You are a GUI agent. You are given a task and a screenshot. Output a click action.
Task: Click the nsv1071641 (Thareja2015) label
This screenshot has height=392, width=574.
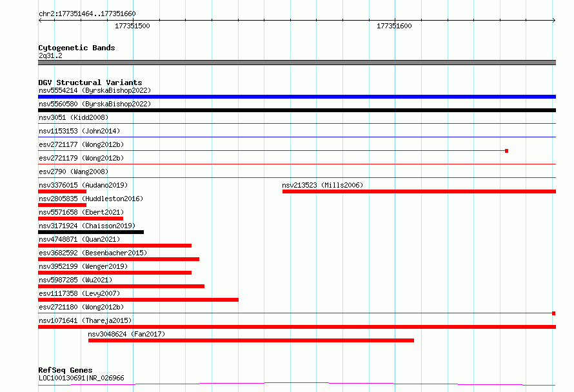[x=85, y=320]
